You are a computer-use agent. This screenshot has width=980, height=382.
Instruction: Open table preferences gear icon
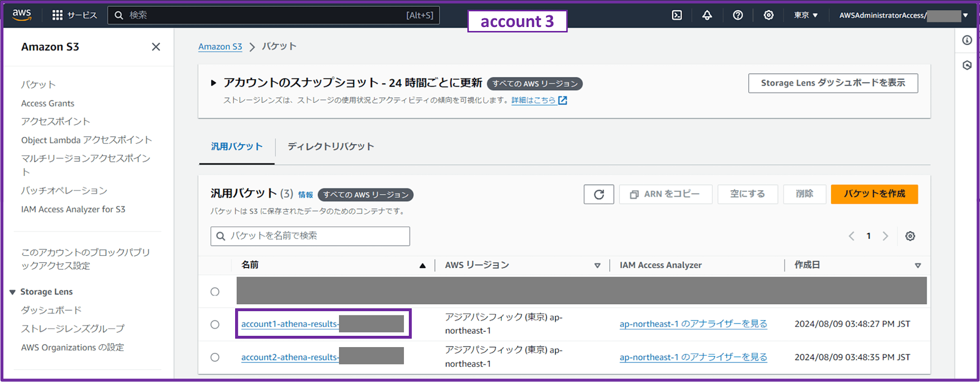click(910, 236)
